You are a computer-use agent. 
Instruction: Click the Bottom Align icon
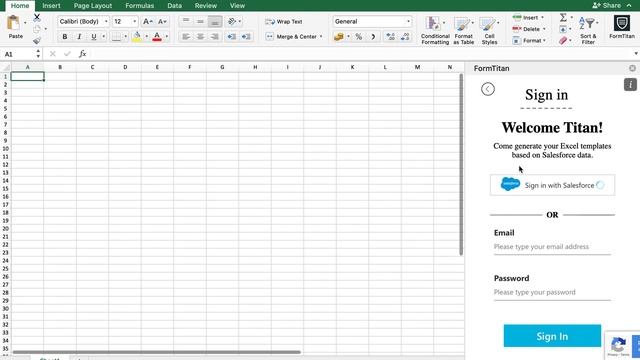pos(215,21)
